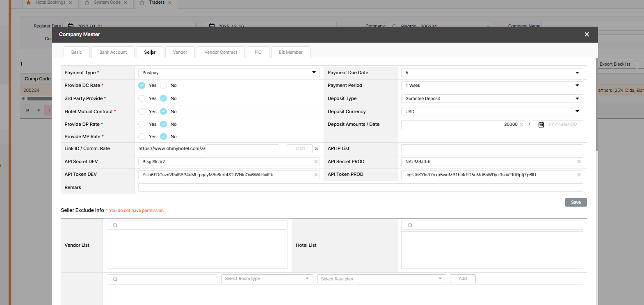Expand the Payment Period dropdown
644x305 pixels.
492,85
